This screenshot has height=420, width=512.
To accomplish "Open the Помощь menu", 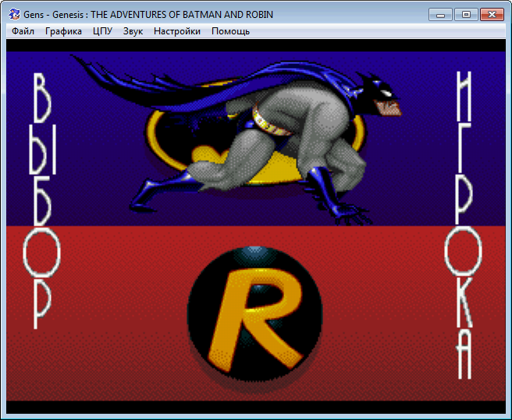I will (230, 31).
